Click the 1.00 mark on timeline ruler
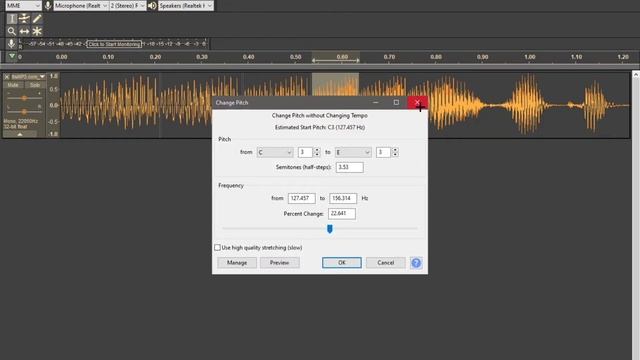Viewport: 640px width, 360px height. (x=530, y=57)
